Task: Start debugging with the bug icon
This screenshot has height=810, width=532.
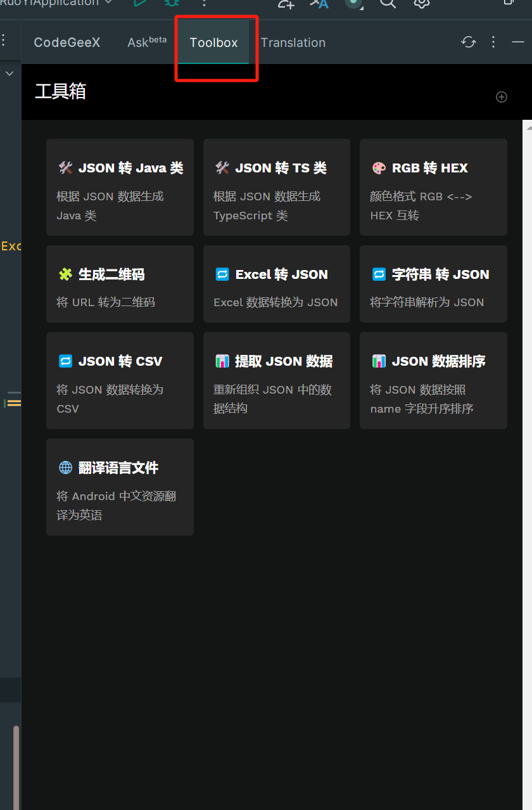Action: point(172,3)
